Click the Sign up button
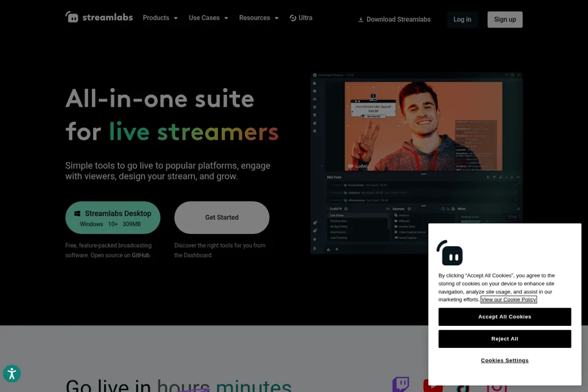 505,20
